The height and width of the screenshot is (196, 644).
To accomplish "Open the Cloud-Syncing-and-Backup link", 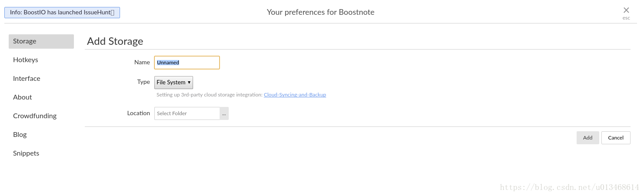I will (x=295, y=95).
